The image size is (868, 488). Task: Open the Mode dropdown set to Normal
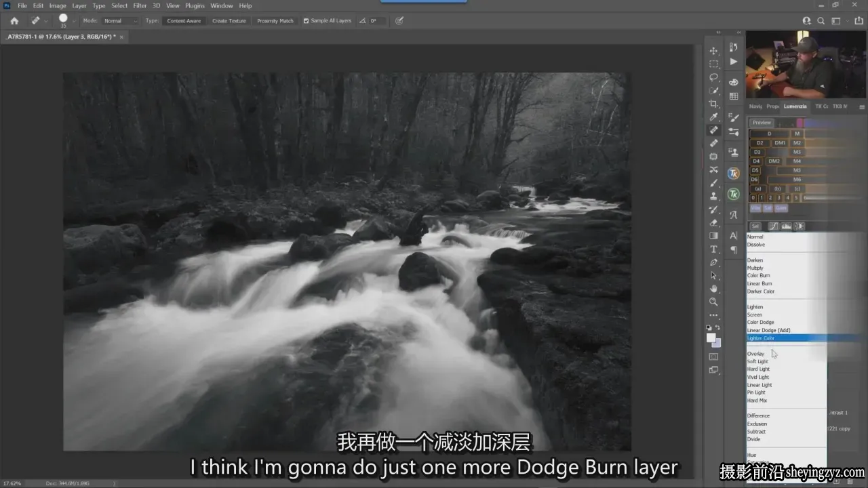120,21
